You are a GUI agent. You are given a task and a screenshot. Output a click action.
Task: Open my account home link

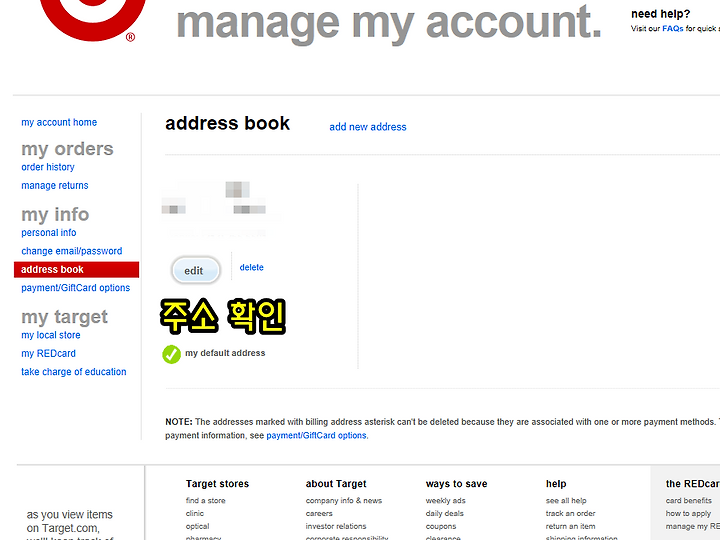click(59, 123)
